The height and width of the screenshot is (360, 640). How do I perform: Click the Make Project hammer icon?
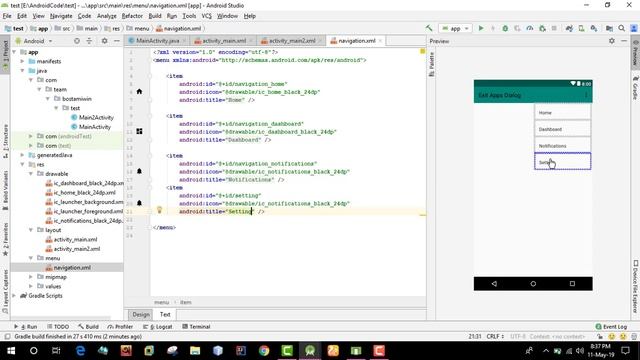point(429,28)
